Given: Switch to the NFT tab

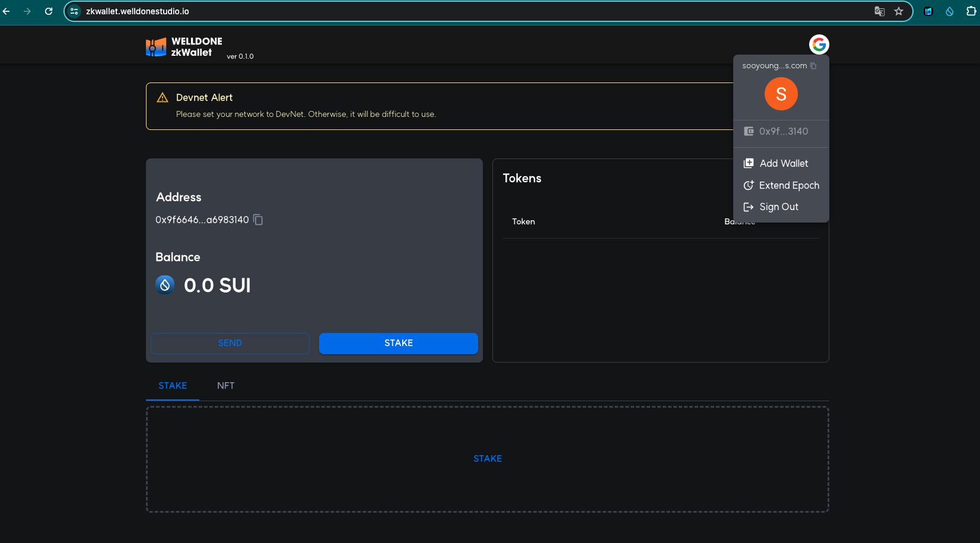Looking at the screenshot, I should (x=226, y=385).
